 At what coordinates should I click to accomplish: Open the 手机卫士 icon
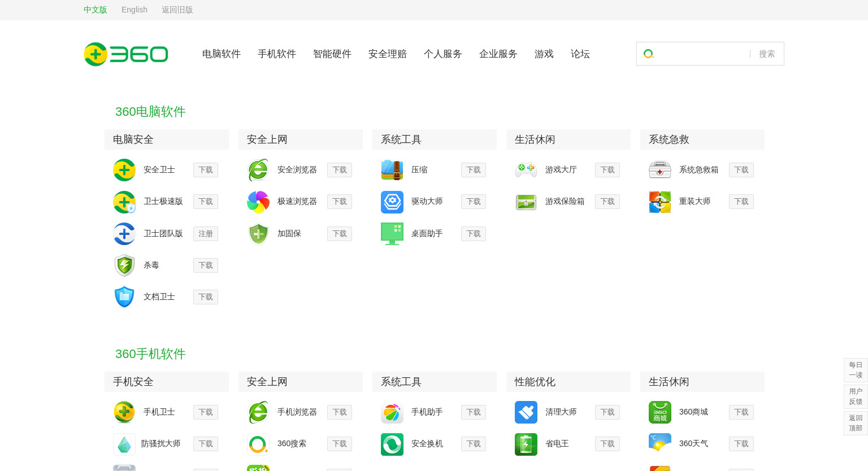click(x=124, y=412)
